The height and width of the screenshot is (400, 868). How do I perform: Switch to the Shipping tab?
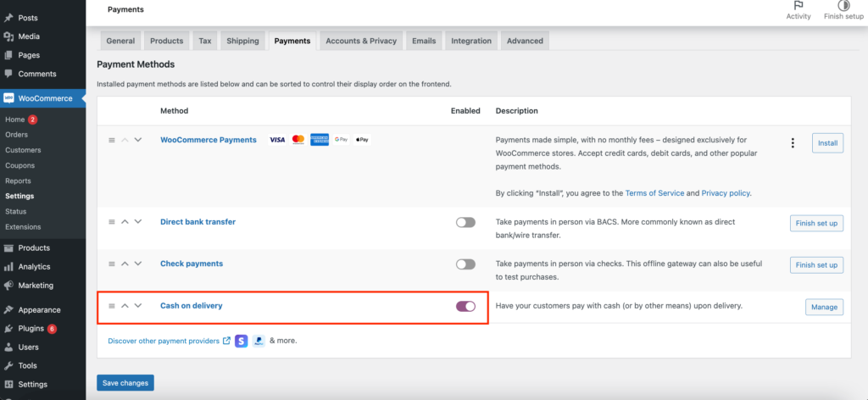[242, 41]
